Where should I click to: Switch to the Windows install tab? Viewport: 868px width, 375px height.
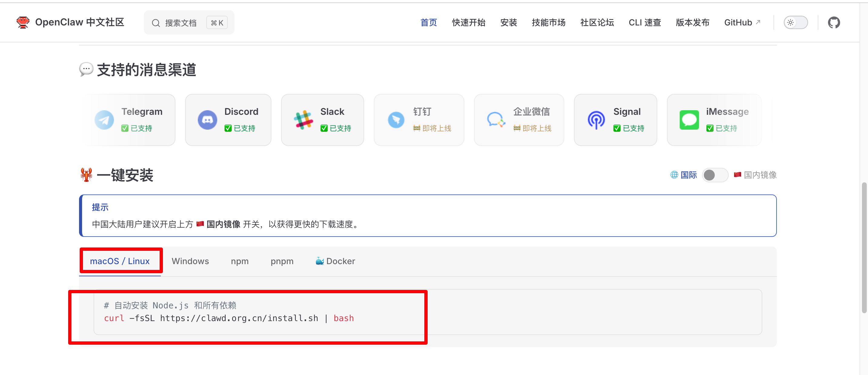[x=190, y=261]
